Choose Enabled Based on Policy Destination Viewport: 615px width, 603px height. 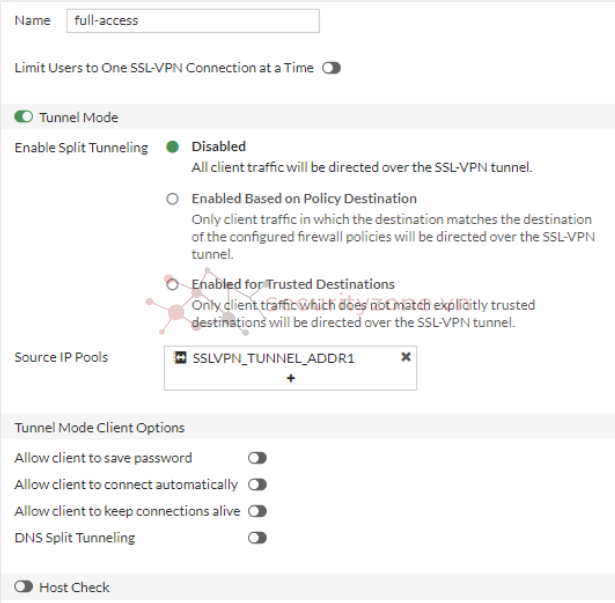(172, 199)
